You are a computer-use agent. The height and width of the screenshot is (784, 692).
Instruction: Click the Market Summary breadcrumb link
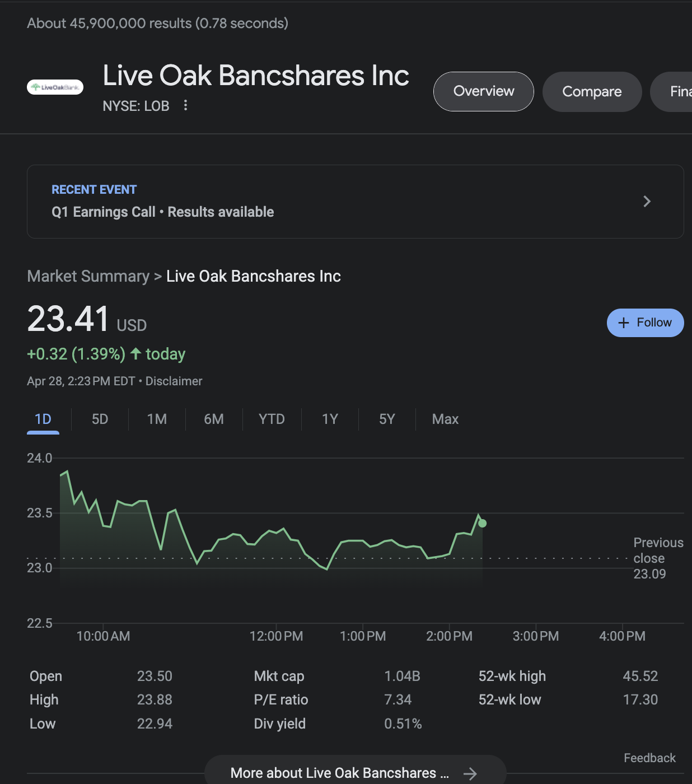88,276
